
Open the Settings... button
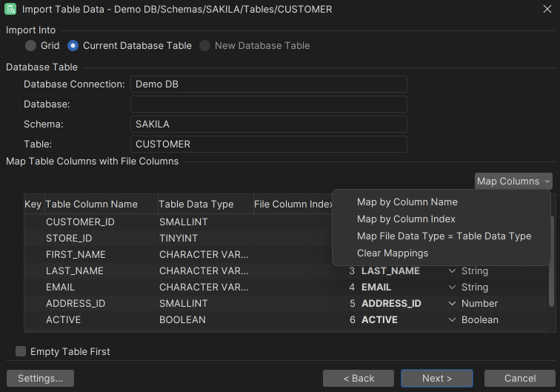tap(40, 378)
